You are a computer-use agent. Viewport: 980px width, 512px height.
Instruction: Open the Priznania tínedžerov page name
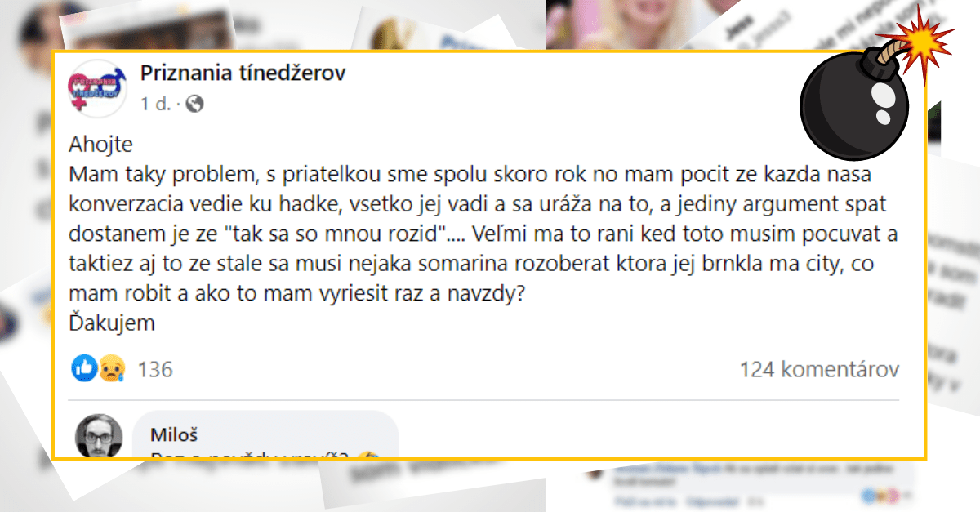(x=243, y=73)
